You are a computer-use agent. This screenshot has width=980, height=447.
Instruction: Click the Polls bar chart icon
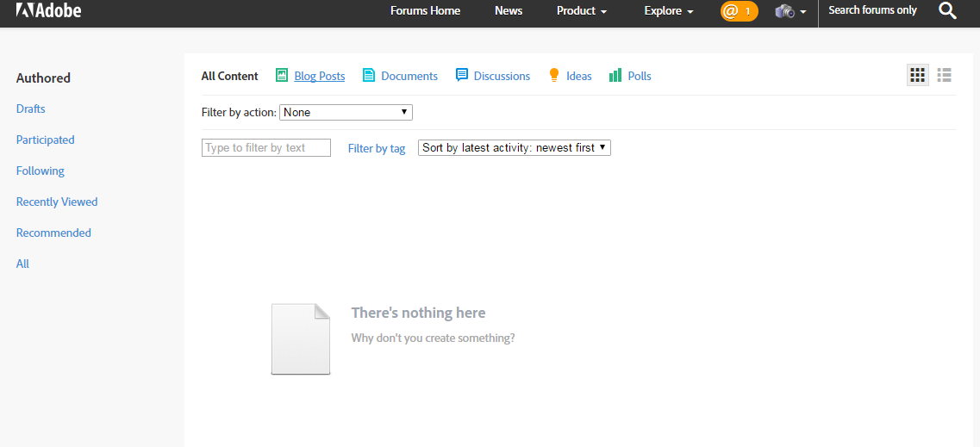615,76
